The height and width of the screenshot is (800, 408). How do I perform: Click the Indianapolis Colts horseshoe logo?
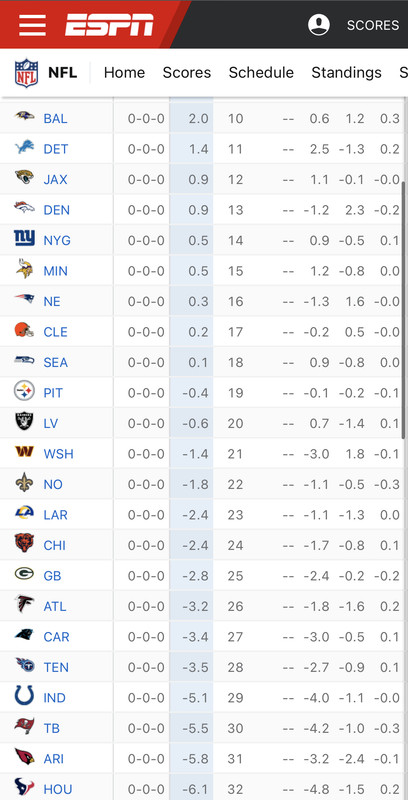click(x=24, y=696)
